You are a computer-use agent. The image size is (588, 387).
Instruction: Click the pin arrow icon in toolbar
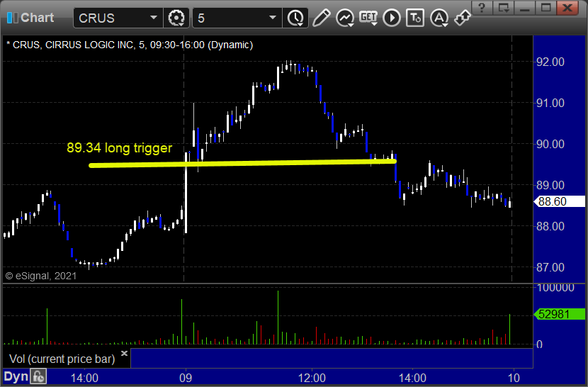[x=463, y=18]
